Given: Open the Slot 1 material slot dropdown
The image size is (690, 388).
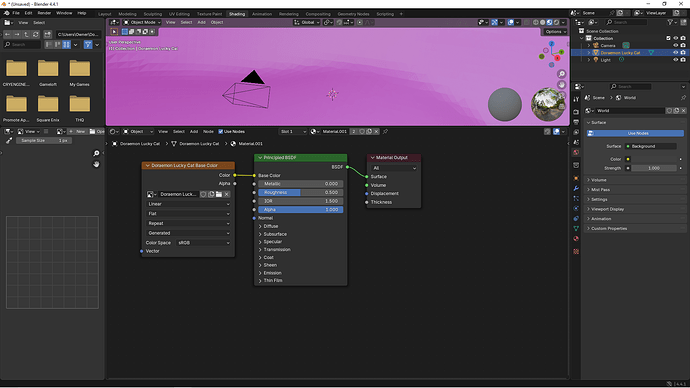Looking at the screenshot, I should (x=293, y=132).
